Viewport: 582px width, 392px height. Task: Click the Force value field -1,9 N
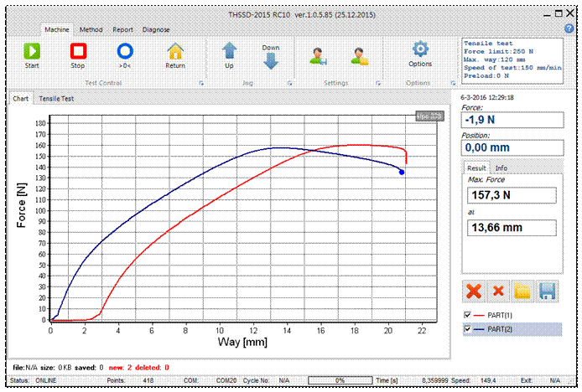tap(512, 120)
